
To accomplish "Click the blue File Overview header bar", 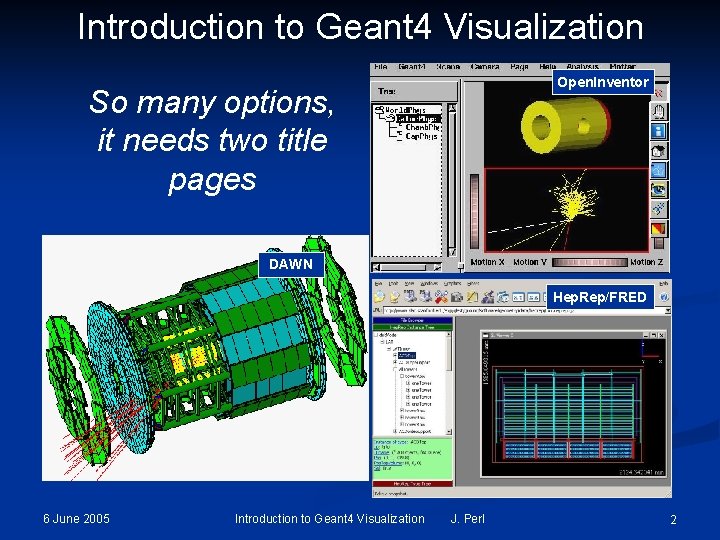I will click(412, 320).
